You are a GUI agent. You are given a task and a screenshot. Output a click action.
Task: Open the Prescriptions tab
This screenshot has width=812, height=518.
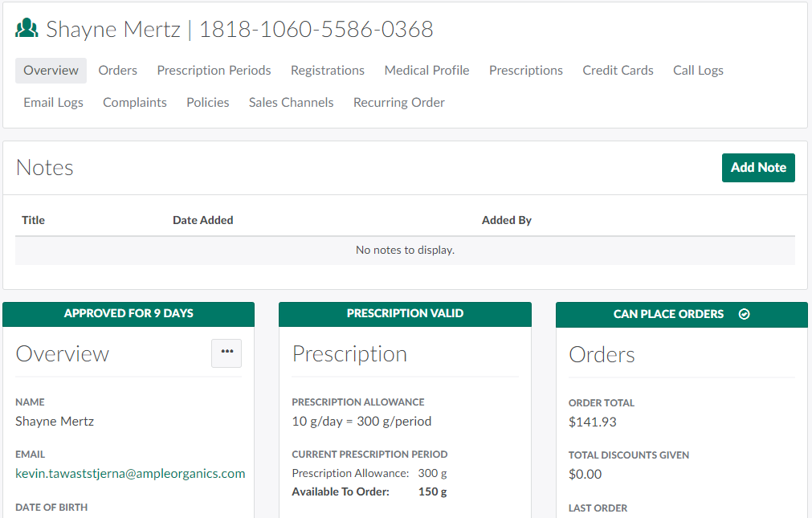(526, 71)
